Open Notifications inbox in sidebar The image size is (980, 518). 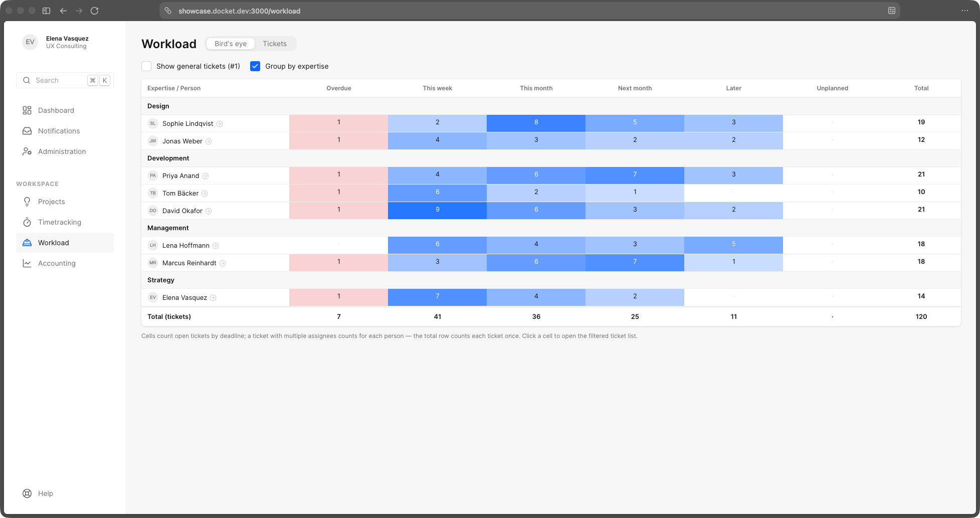click(65, 131)
